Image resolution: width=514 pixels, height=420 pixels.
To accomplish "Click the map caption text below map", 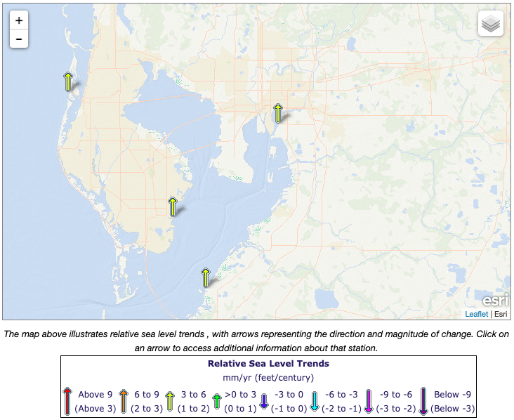I will pyautogui.click(x=256, y=341).
